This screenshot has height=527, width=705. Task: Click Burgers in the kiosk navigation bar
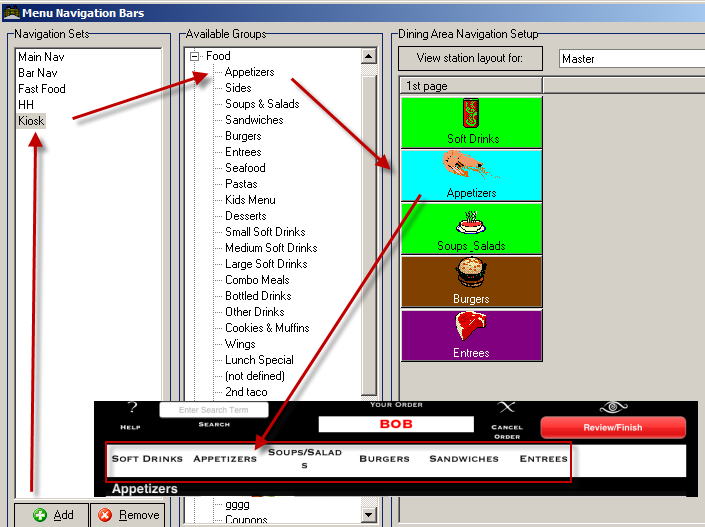pyautogui.click(x=385, y=459)
